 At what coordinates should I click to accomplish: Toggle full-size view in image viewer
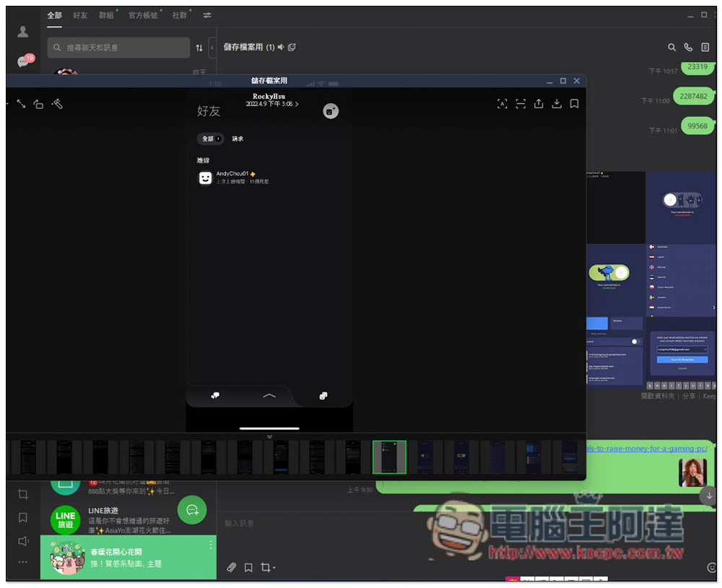point(21,104)
